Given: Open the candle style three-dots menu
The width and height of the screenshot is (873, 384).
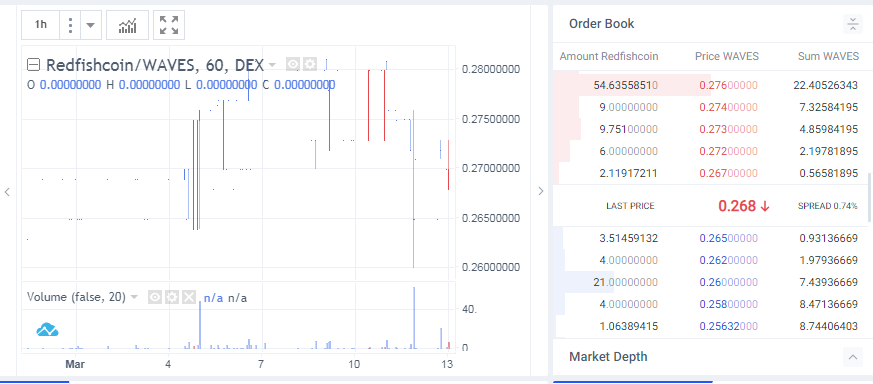Looking at the screenshot, I should pos(70,25).
